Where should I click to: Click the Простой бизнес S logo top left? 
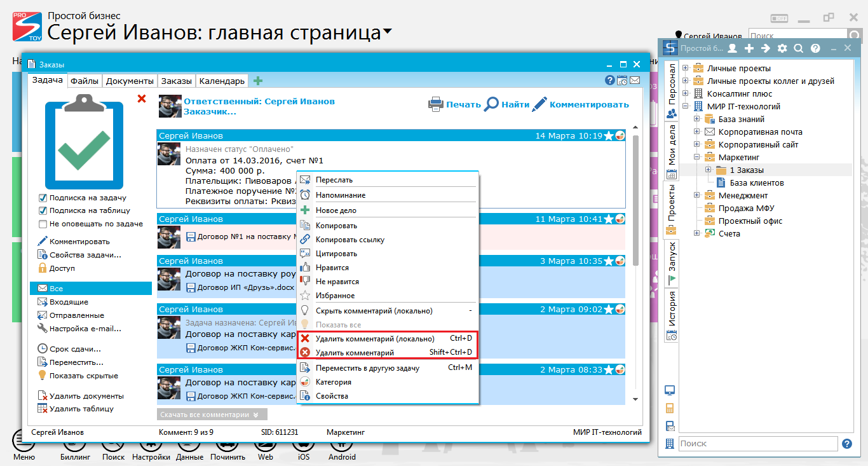pyautogui.click(x=27, y=25)
